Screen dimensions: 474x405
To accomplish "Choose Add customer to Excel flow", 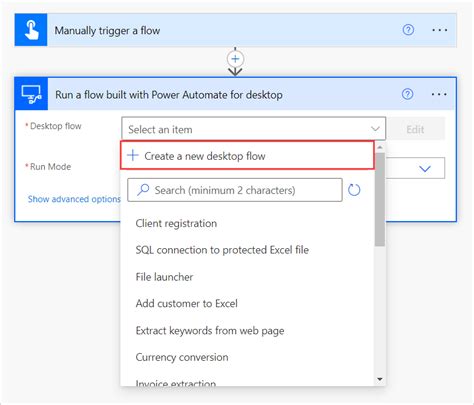I will pyautogui.click(x=186, y=304).
